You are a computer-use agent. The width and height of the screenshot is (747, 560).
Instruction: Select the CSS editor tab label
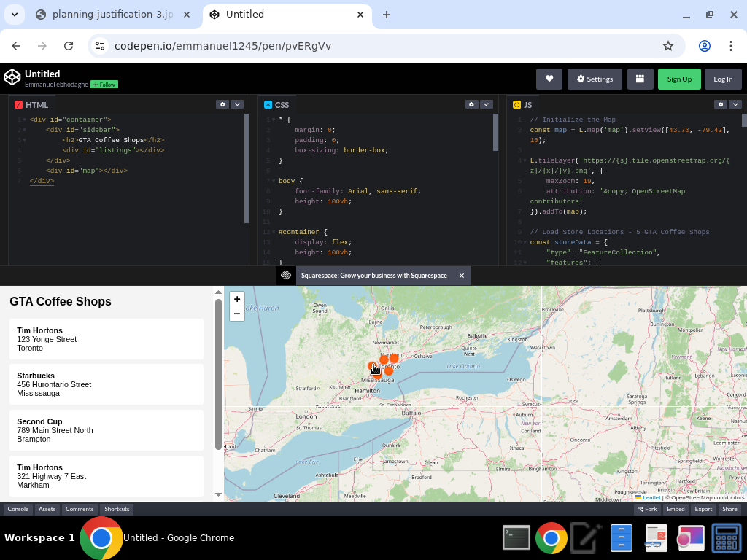pos(276,105)
